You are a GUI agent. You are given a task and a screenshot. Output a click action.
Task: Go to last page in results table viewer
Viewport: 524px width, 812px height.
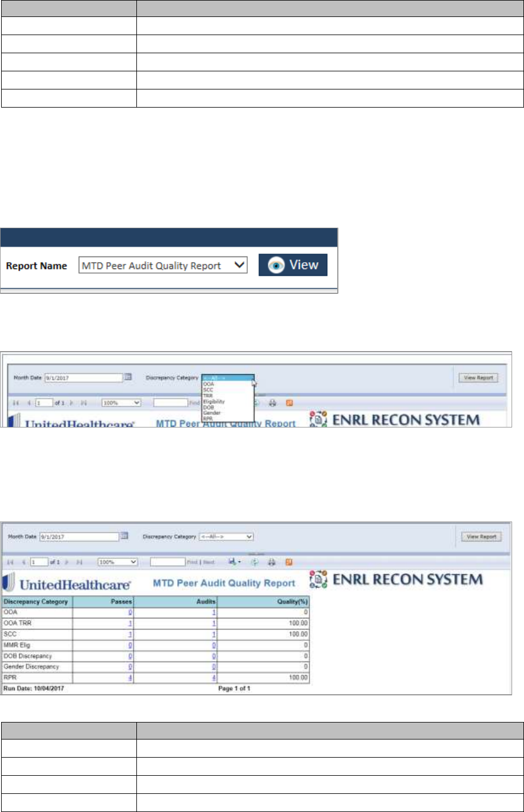[80, 562]
